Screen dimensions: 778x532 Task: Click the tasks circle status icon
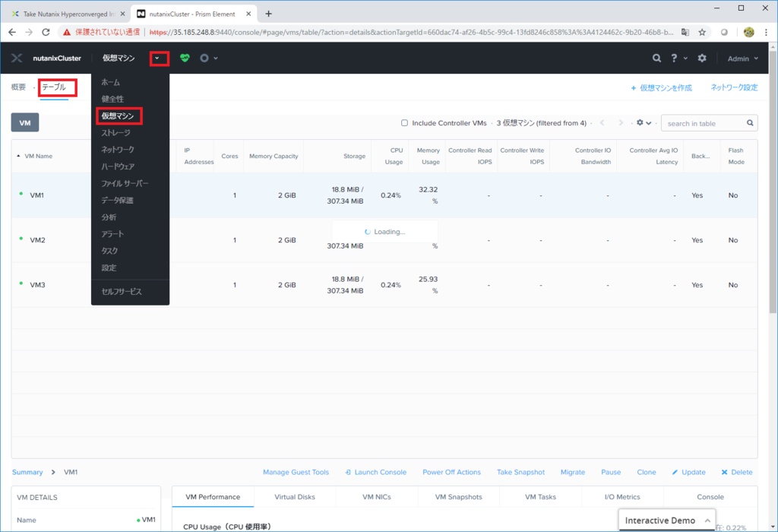204,58
